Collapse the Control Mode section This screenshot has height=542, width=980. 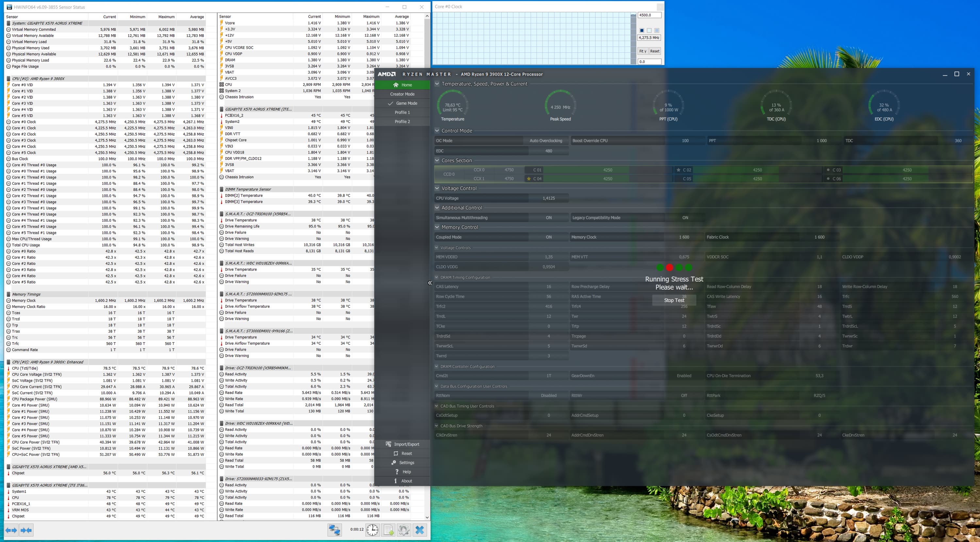tap(437, 131)
